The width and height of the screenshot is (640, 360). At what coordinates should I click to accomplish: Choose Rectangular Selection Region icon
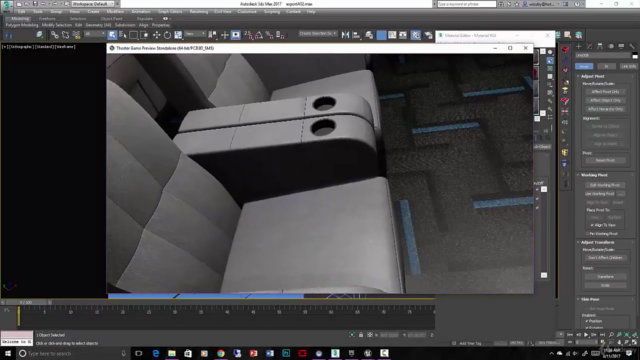point(133,35)
